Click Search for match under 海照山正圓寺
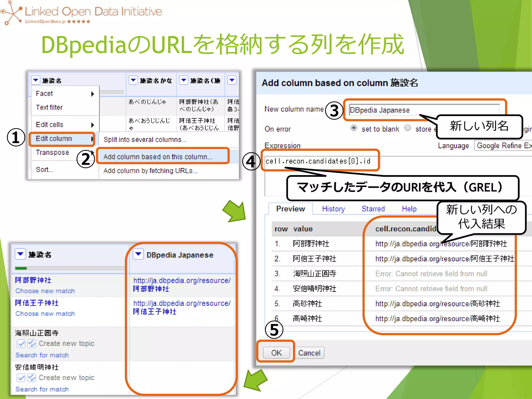The height and width of the screenshot is (399, 532). coord(42,355)
